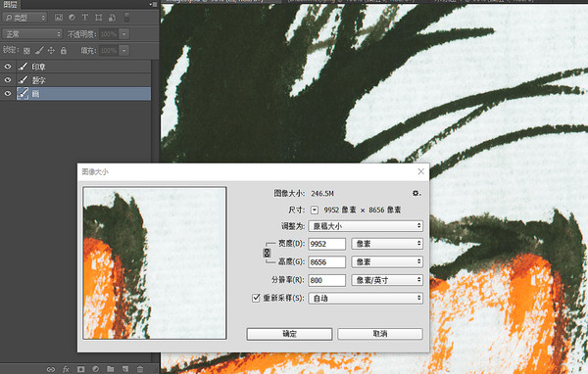The width and height of the screenshot is (588, 374).
Task: Click the brush thumbnail of 印章 layer
Action: 23,67
